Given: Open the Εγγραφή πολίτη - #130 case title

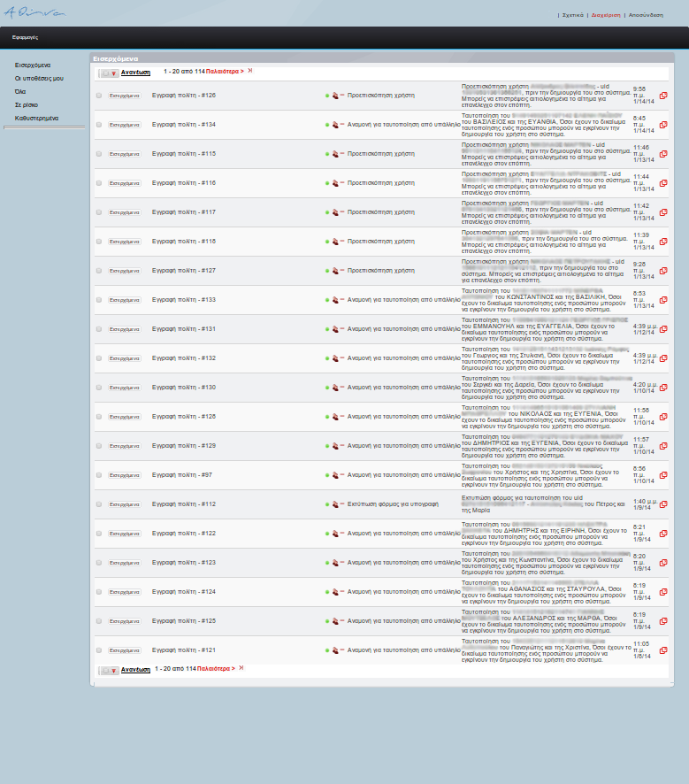Looking at the screenshot, I should click(184, 388).
